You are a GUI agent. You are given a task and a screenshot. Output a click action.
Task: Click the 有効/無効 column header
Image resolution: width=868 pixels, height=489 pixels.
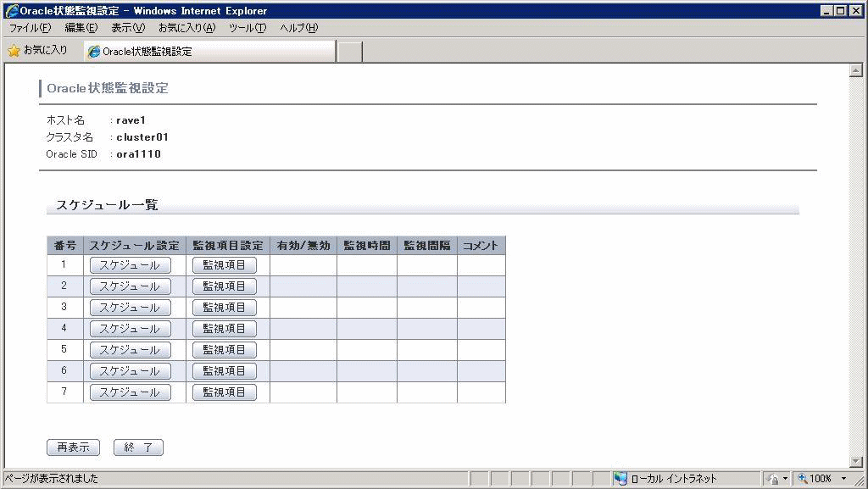(x=303, y=246)
